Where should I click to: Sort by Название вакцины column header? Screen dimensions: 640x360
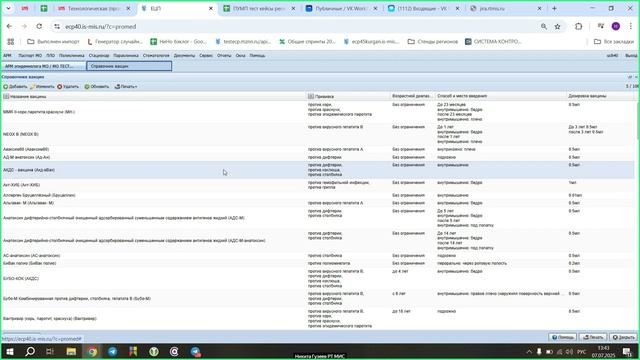click(x=154, y=96)
